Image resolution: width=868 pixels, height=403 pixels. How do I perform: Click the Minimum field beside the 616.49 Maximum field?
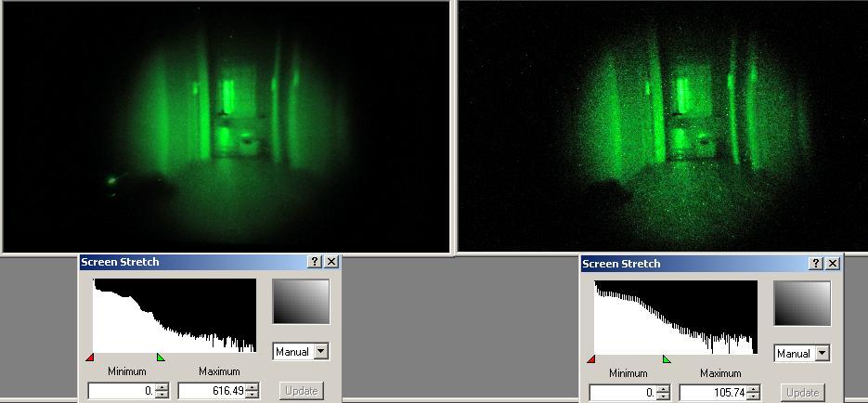pyautogui.click(x=121, y=391)
